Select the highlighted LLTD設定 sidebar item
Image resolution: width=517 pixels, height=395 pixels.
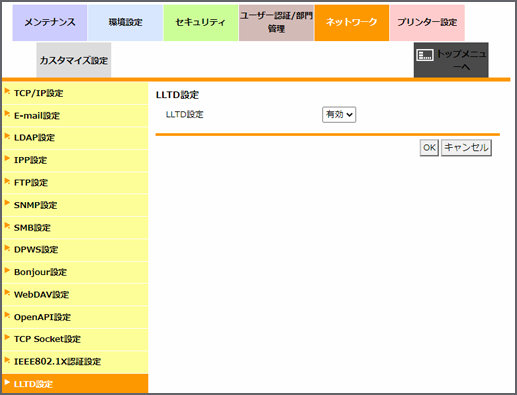coord(75,384)
